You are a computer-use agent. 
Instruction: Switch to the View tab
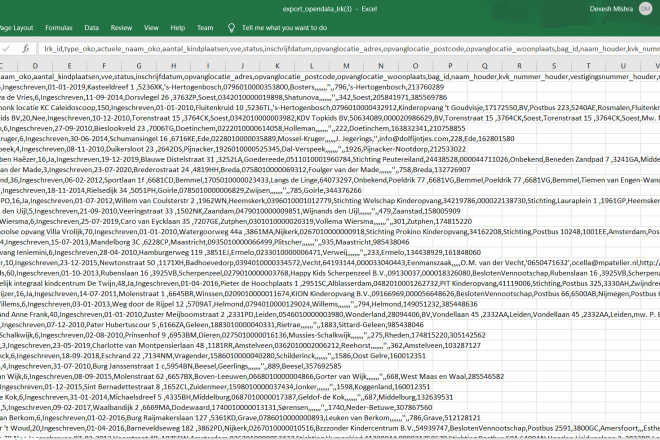(x=151, y=28)
